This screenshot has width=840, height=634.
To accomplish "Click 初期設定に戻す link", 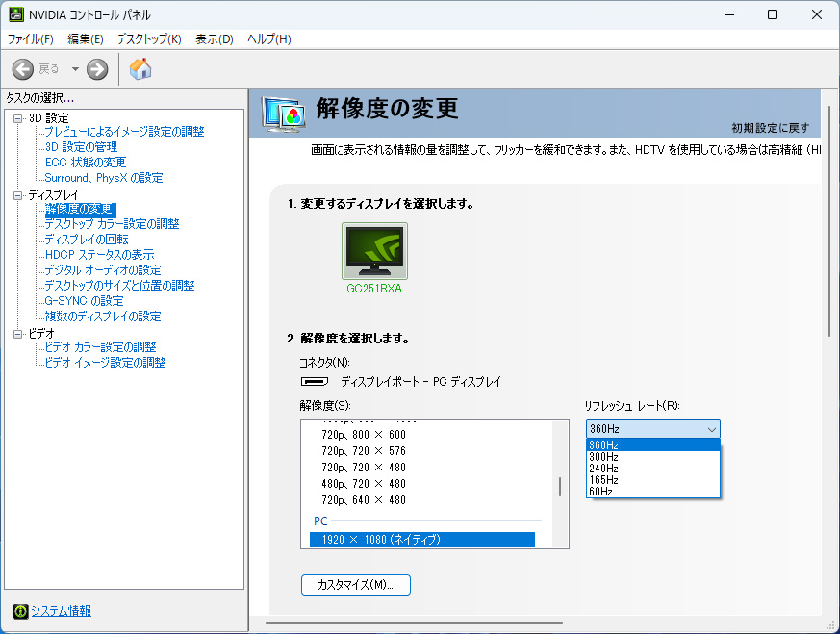I will 771,128.
